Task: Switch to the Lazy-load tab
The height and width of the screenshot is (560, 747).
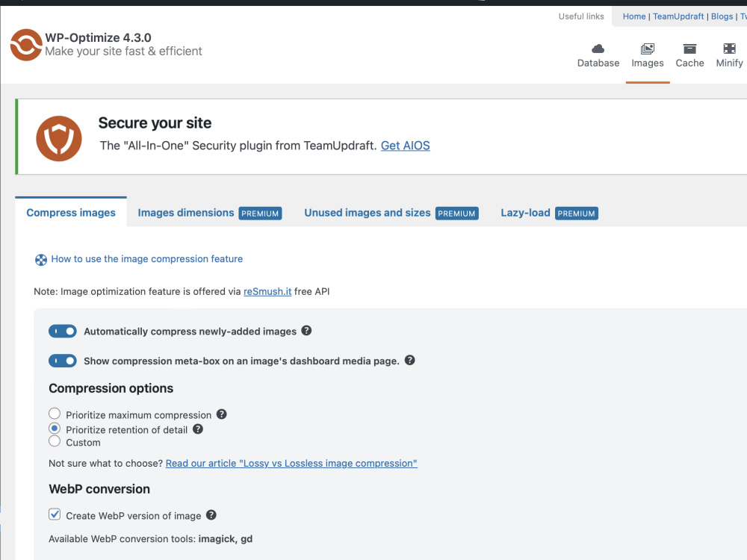Action: (549, 213)
